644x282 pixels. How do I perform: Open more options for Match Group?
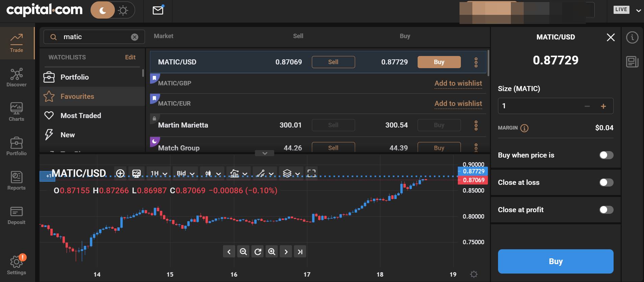click(x=476, y=147)
